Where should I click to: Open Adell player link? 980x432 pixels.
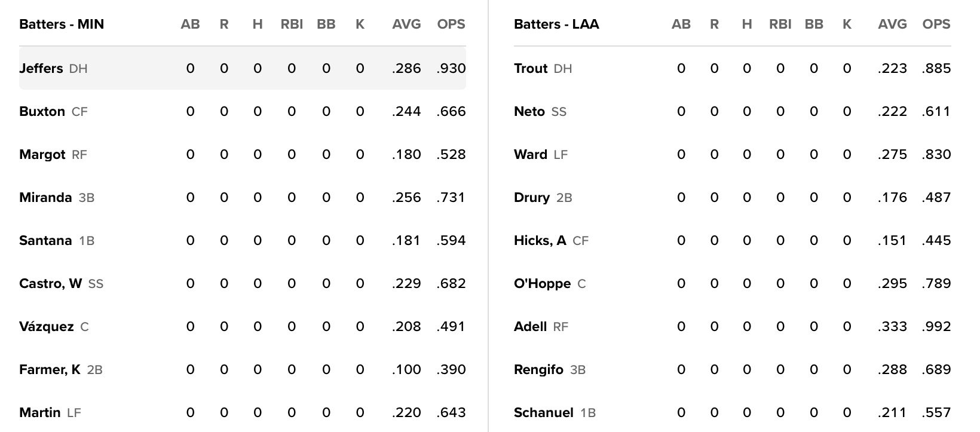[530, 327]
